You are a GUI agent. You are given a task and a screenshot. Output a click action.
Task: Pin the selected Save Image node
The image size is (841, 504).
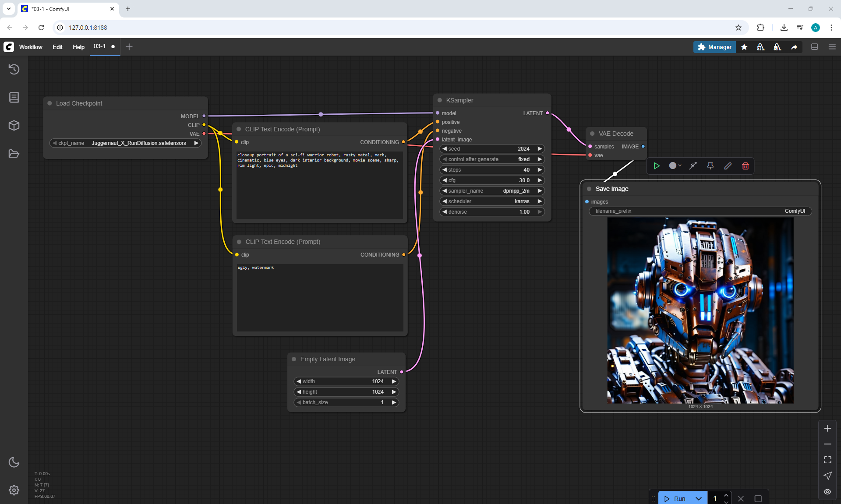(x=710, y=166)
